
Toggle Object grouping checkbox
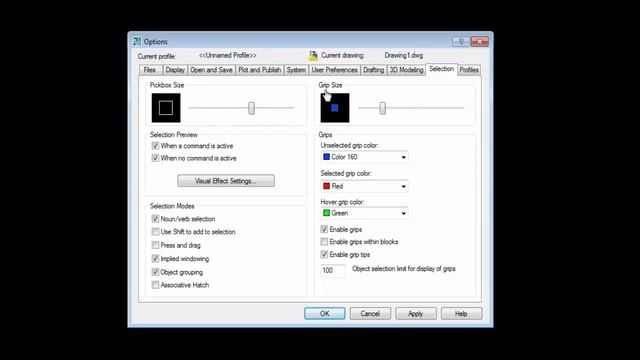pos(155,272)
